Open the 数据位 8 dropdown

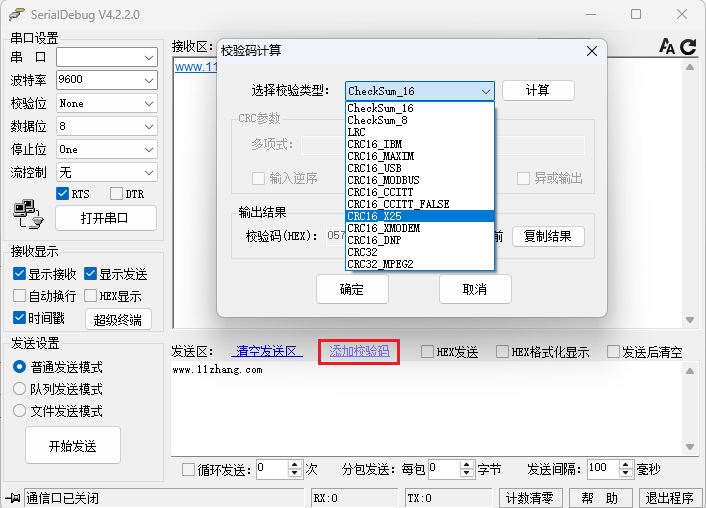tap(107, 127)
